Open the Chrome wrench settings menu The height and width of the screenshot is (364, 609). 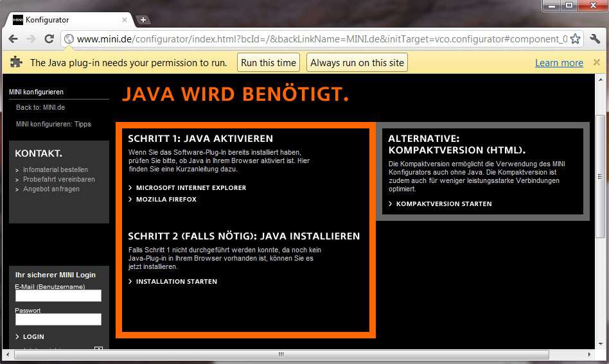(x=595, y=39)
